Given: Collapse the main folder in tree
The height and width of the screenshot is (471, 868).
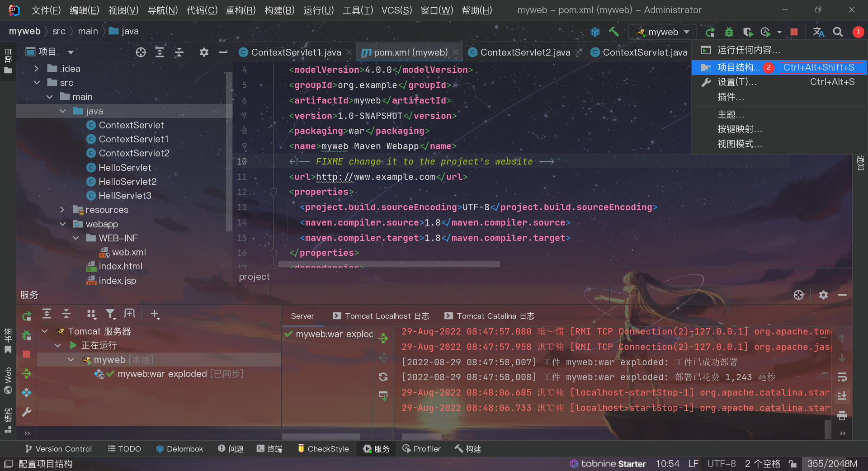Looking at the screenshot, I should coord(50,97).
